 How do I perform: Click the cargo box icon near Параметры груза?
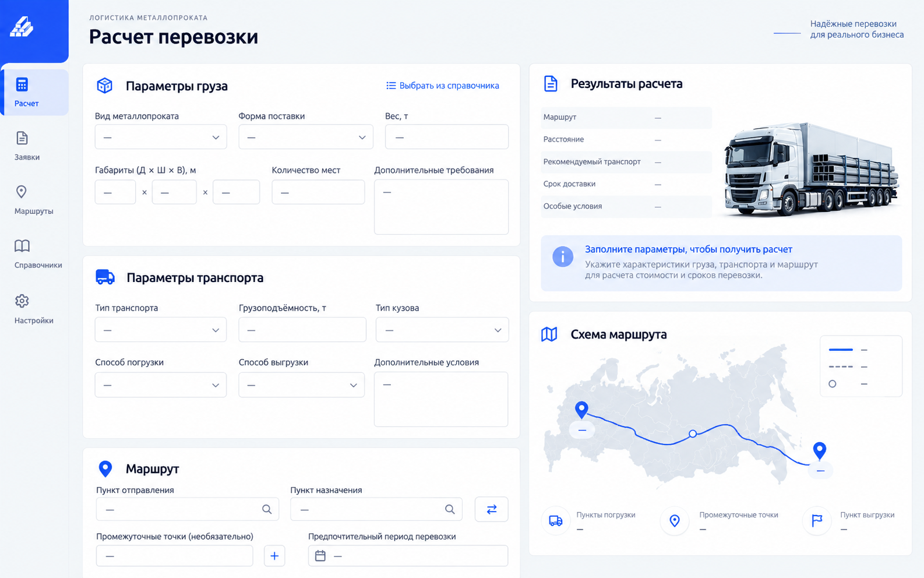coord(104,86)
